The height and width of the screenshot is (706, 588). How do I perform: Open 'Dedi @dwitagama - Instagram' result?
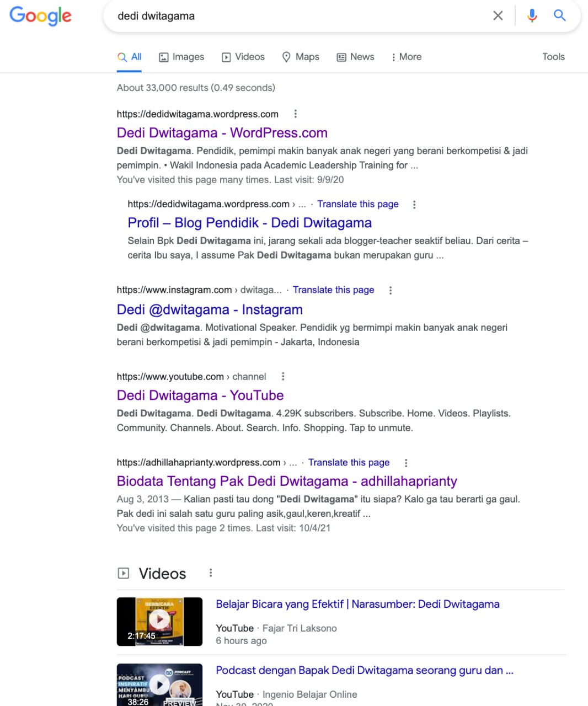pos(210,309)
